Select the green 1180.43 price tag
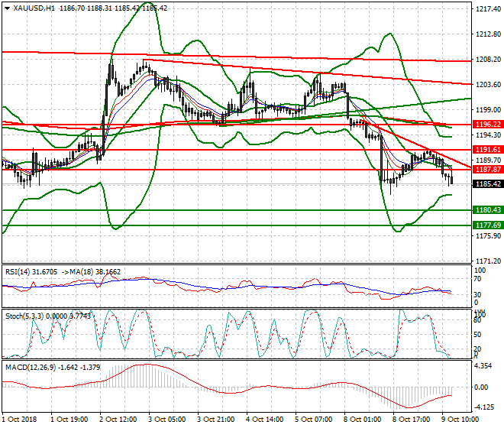This screenshot has width=504, height=428. 487,210
